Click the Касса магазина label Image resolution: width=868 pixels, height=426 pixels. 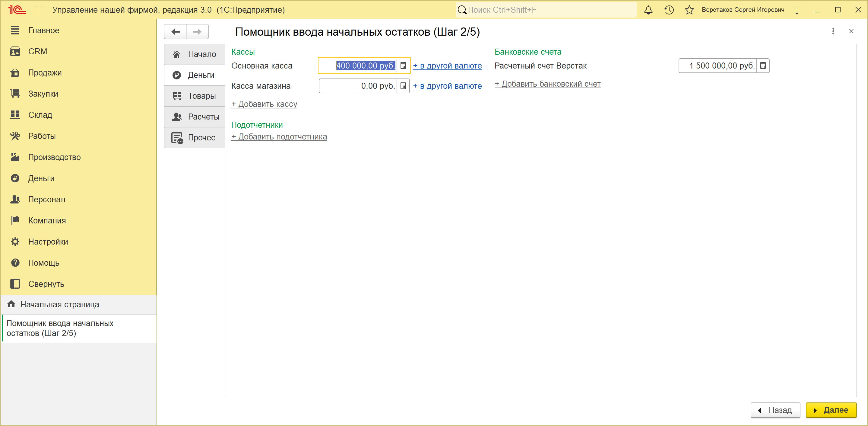[261, 86]
